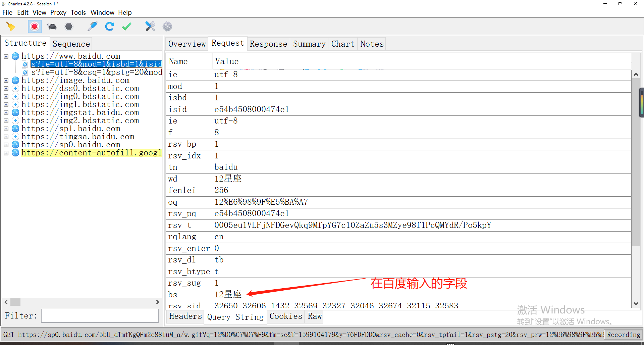Open the Chart tab
Screen dimensions: 644x345
pos(342,44)
